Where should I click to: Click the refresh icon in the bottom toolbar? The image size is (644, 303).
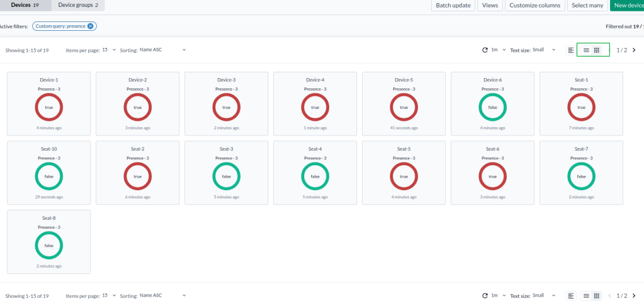coord(485,295)
